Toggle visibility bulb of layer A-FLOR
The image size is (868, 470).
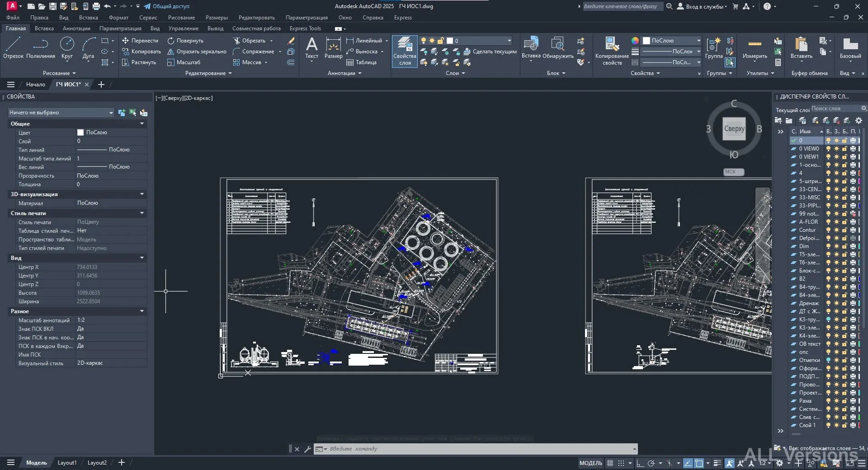pyautogui.click(x=828, y=222)
